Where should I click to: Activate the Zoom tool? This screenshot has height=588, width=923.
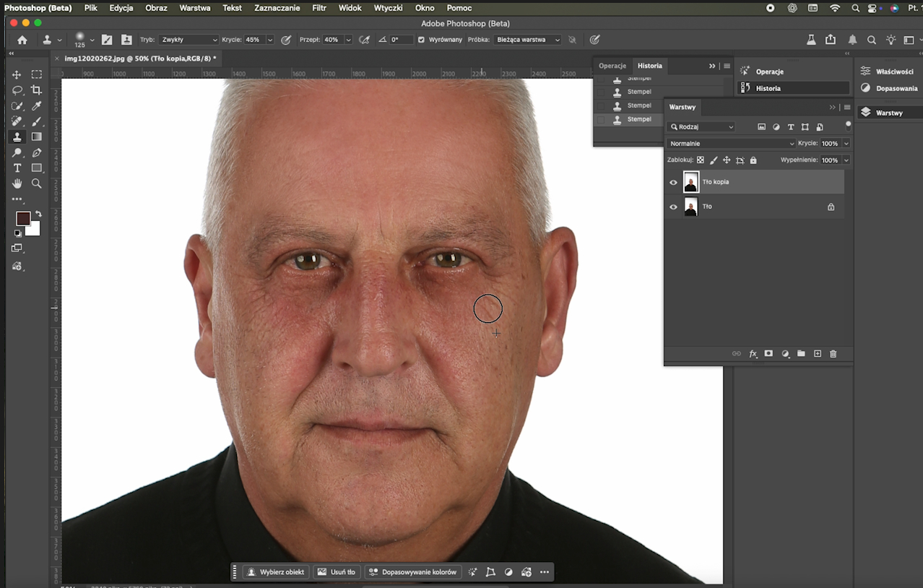36,183
